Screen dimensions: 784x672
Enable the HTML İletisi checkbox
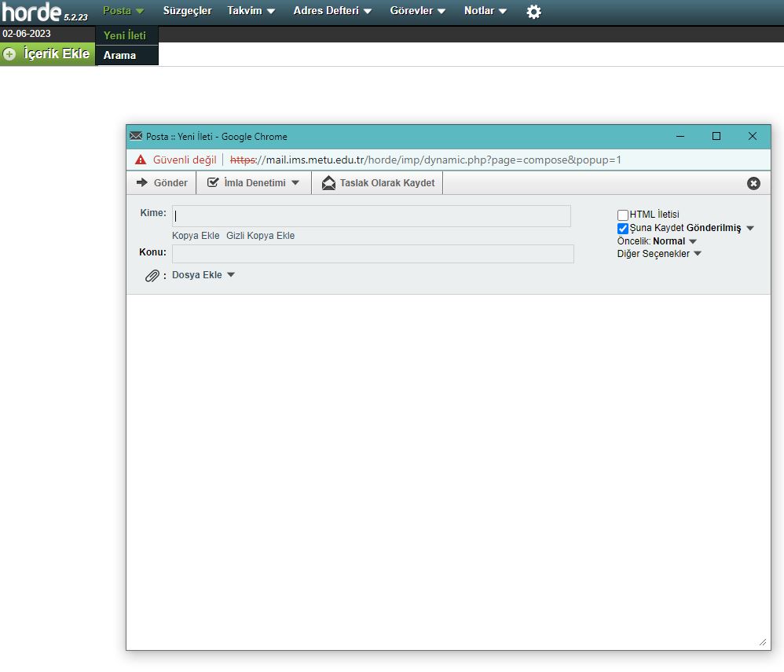pyautogui.click(x=623, y=215)
